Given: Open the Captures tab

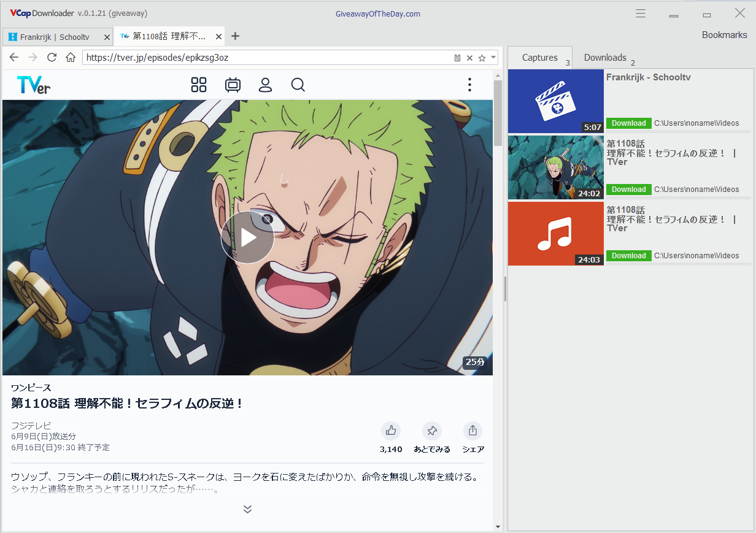Looking at the screenshot, I should click(x=540, y=58).
